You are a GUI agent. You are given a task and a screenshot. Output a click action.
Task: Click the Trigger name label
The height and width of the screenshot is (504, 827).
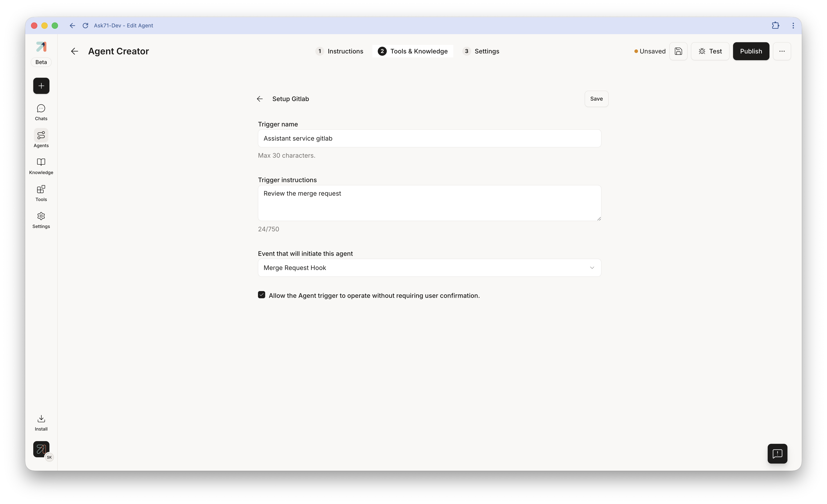point(278,124)
